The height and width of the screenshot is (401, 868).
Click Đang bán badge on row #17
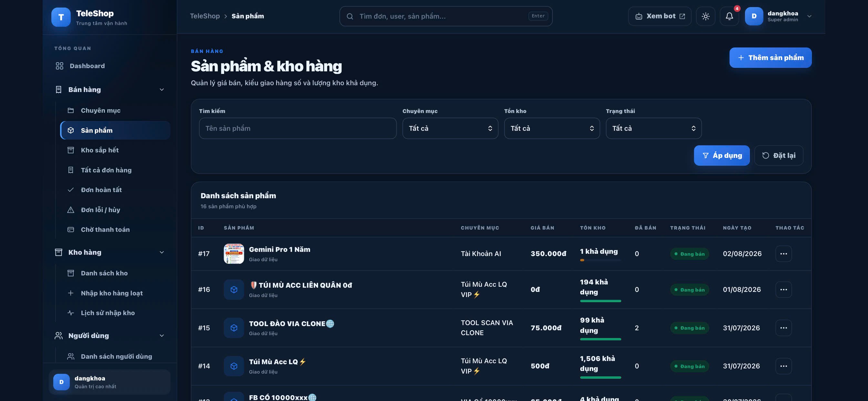[689, 254]
